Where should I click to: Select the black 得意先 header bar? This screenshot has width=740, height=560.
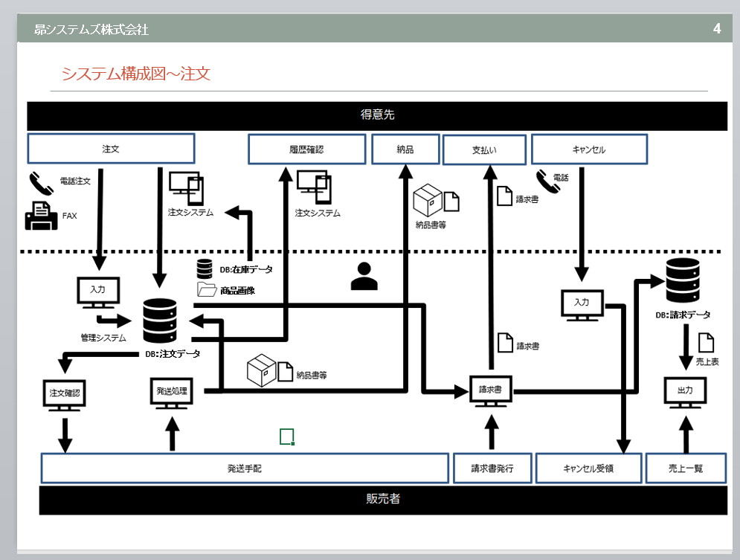click(376, 115)
